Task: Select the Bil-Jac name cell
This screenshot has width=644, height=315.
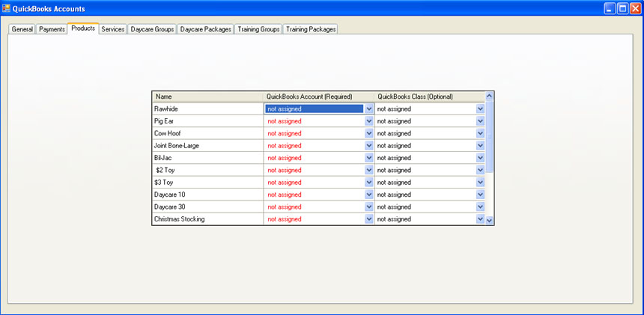Action: (x=208, y=158)
